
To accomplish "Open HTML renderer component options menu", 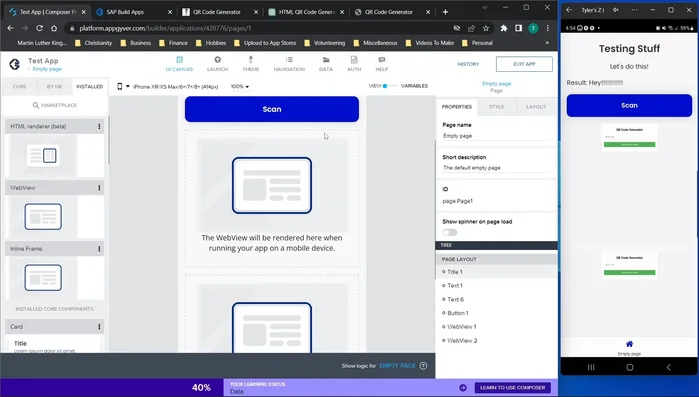I will coord(99,127).
